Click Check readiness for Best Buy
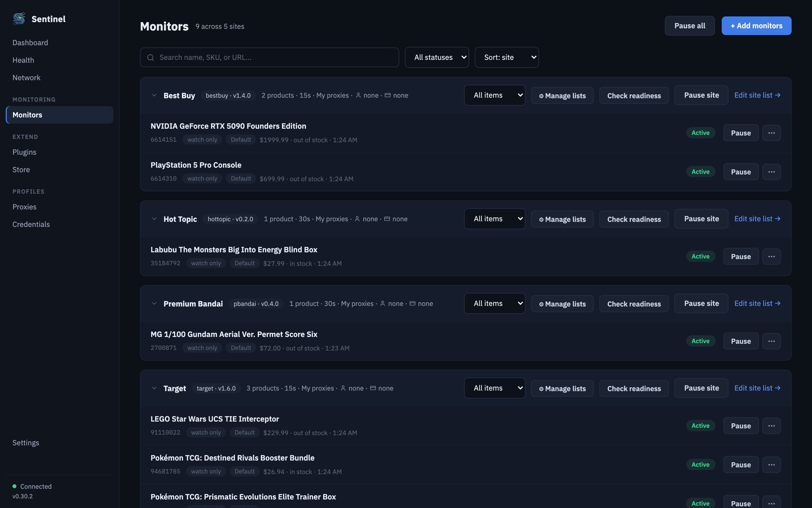The width and height of the screenshot is (812, 508). pos(634,96)
